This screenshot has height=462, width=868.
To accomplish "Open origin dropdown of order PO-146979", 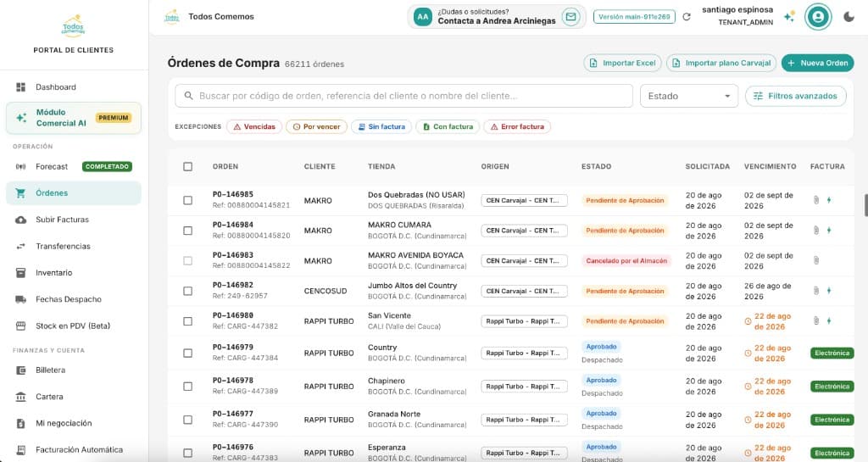I will 524,353.
